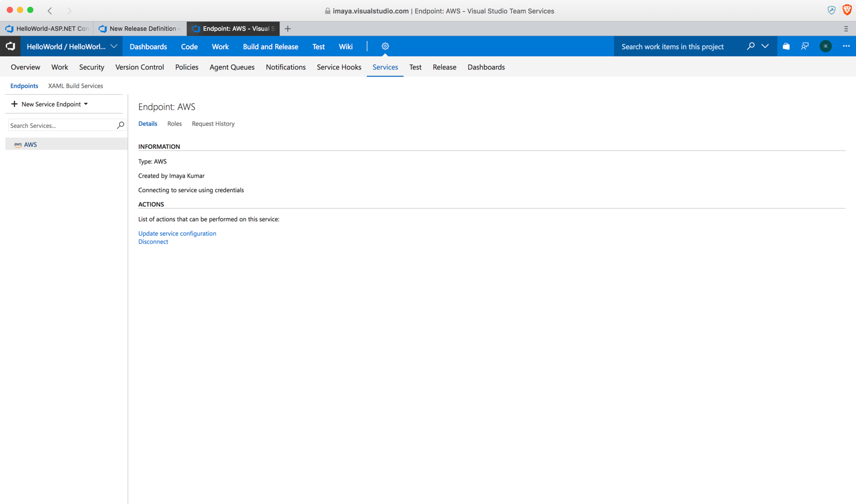The width and height of the screenshot is (856, 504).
Task: Open the Request History tab
Action: point(213,124)
